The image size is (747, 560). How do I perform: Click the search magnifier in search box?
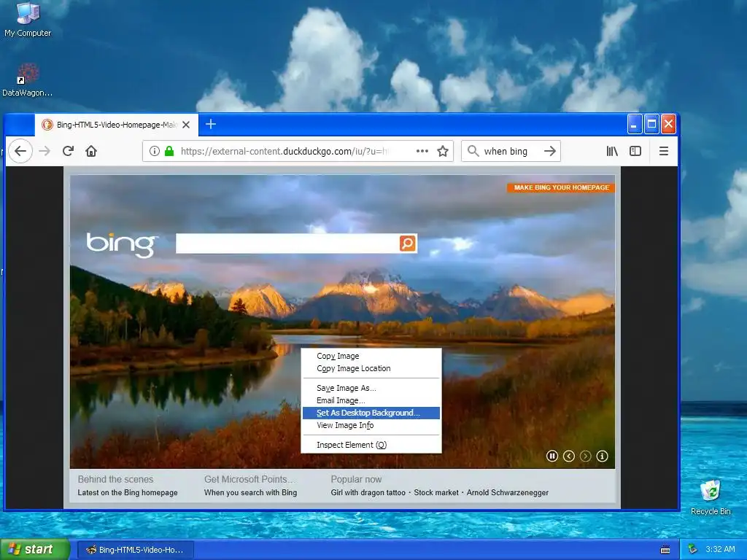click(473, 151)
